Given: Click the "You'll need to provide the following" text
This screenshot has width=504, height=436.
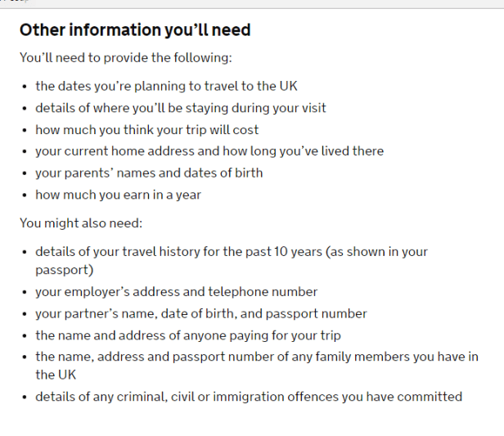Looking at the screenshot, I should pos(126,58).
